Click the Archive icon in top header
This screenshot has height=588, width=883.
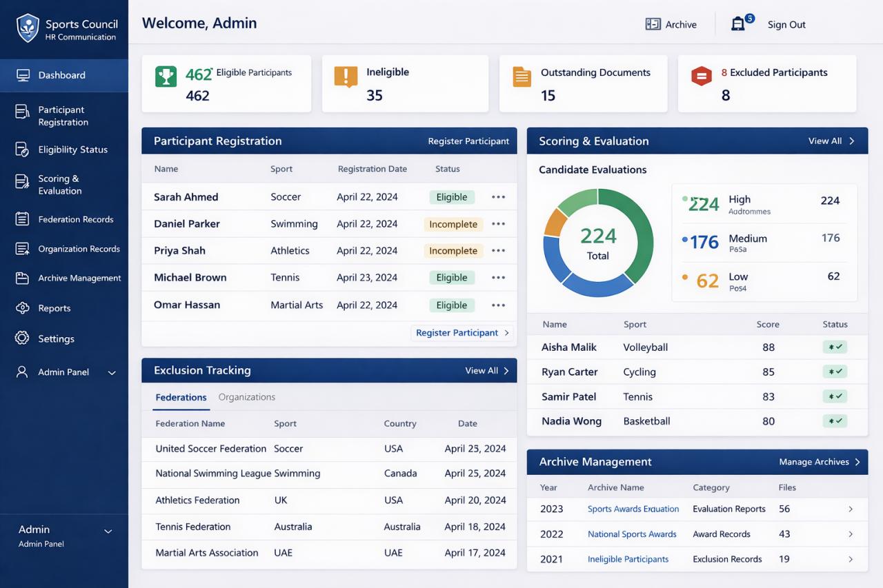pos(653,24)
